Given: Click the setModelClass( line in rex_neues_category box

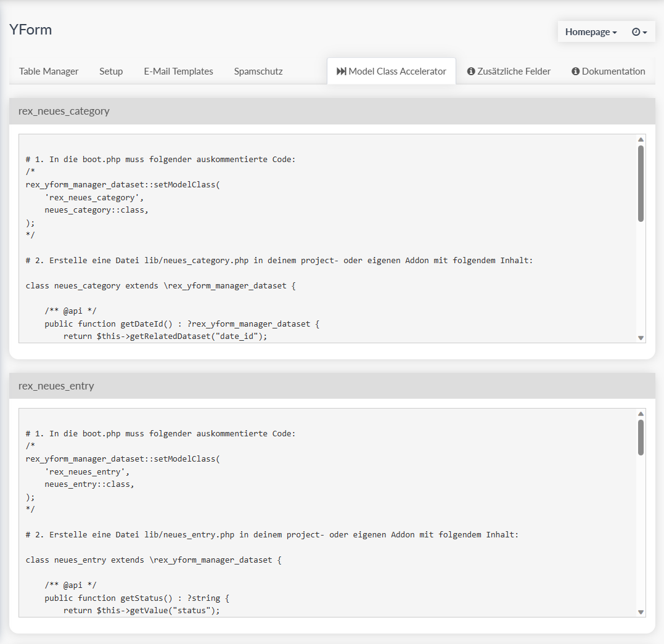Looking at the screenshot, I should click(x=123, y=185).
